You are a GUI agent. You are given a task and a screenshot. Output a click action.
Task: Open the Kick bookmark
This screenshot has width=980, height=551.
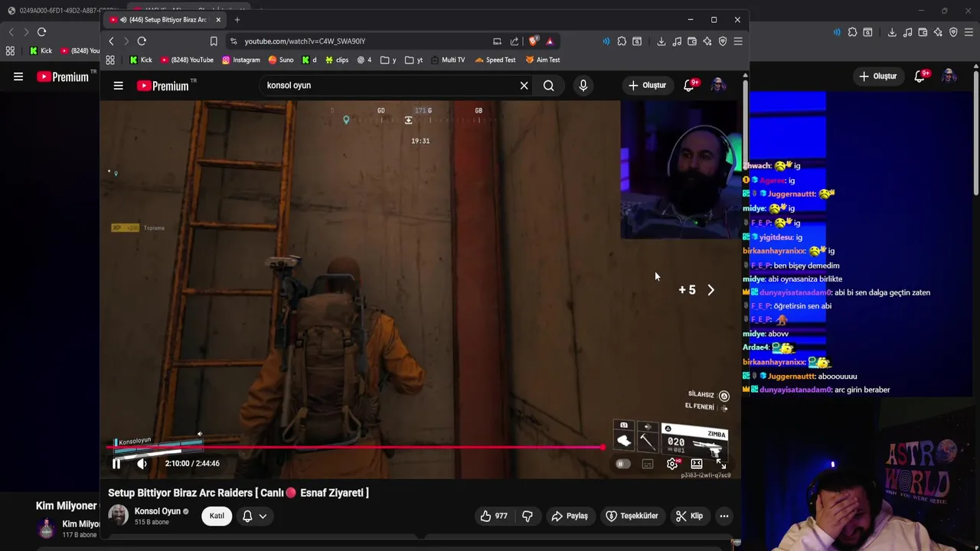coord(141,60)
